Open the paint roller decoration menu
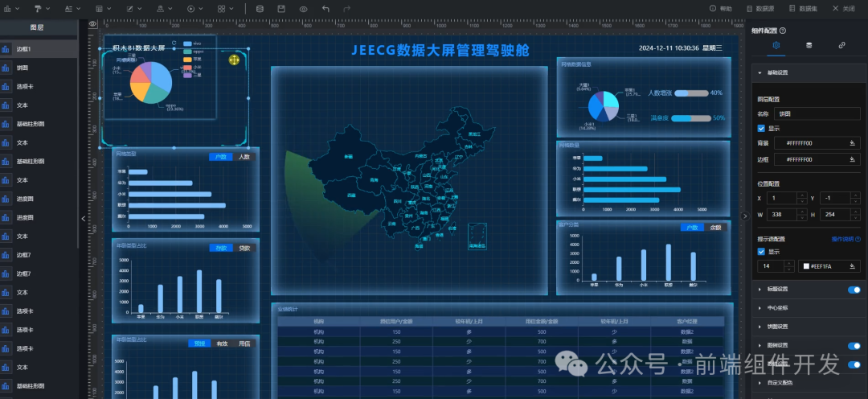This screenshot has height=399, width=868. click(42, 9)
